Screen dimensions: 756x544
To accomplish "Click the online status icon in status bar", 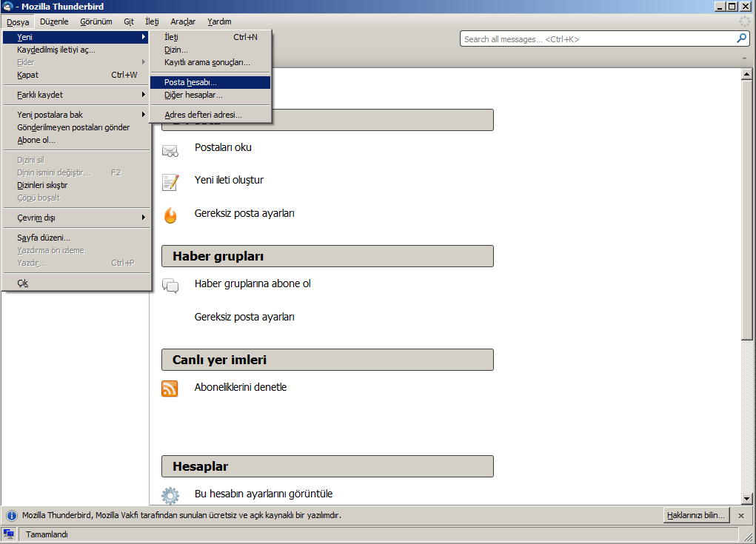I will [8, 534].
